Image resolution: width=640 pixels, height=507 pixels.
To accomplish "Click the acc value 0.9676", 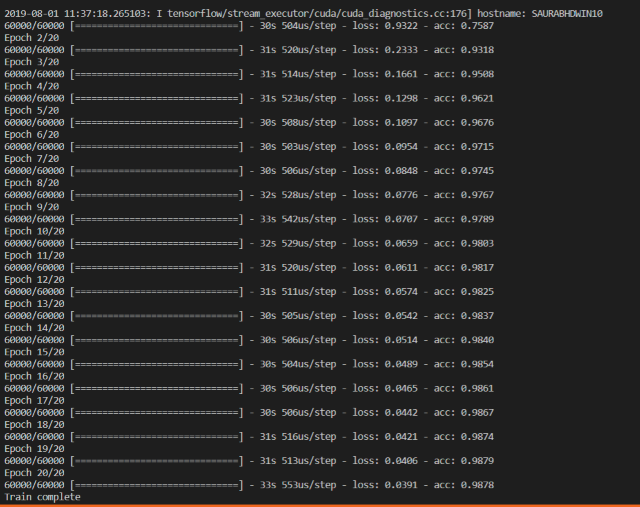I will (477, 122).
